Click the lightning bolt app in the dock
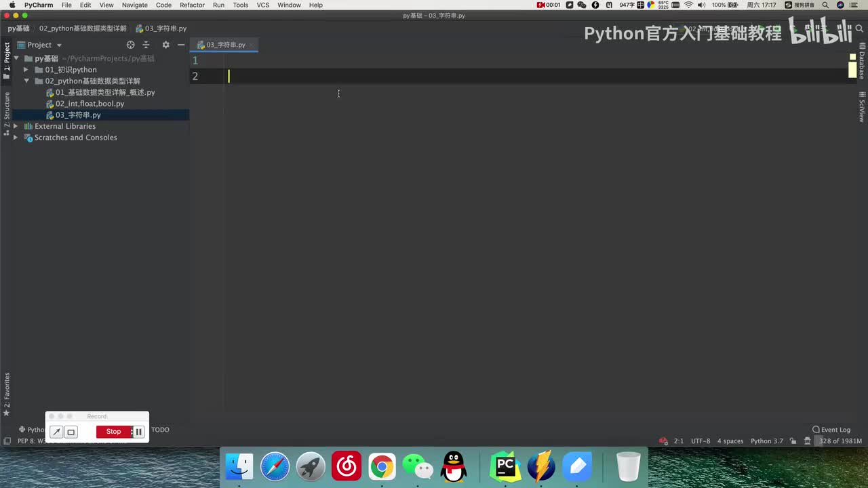The width and height of the screenshot is (868, 488). pyautogui.click(x=541, y=467)
